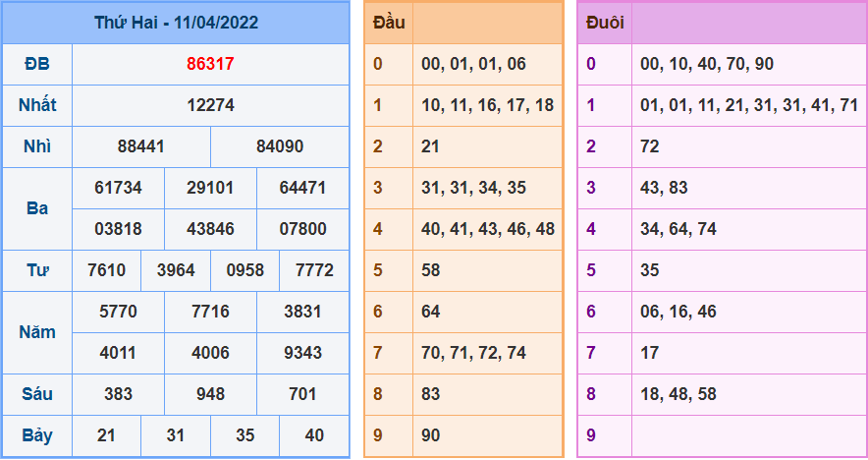Viewport: 868px width, 460px height.
Task: Click the "Năm" row label
Action: point(37,332)
